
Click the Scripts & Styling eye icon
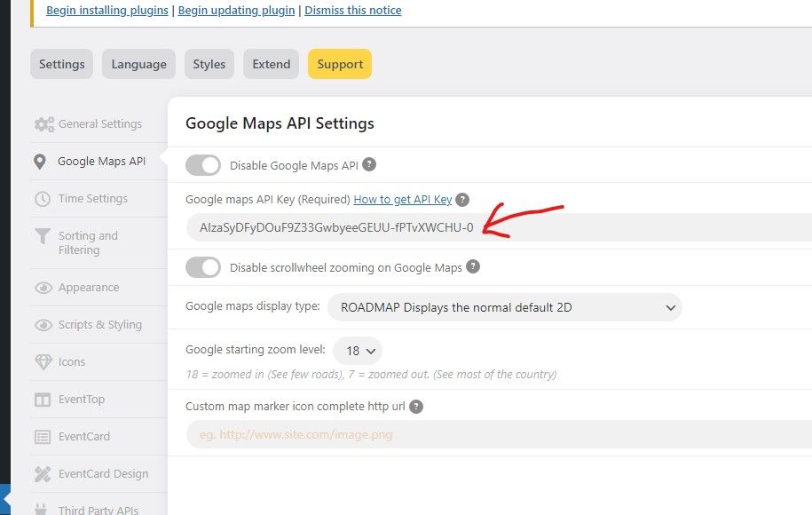point(43,325)
